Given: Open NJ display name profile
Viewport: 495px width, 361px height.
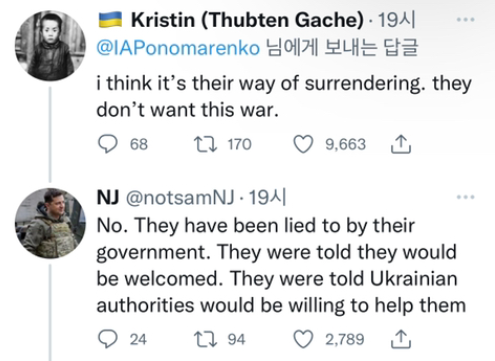Looking at the screenshot, I should click(108, 197).
